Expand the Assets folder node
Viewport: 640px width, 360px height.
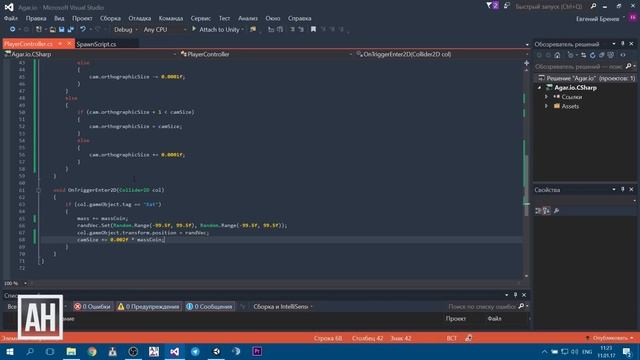[546, 106]
